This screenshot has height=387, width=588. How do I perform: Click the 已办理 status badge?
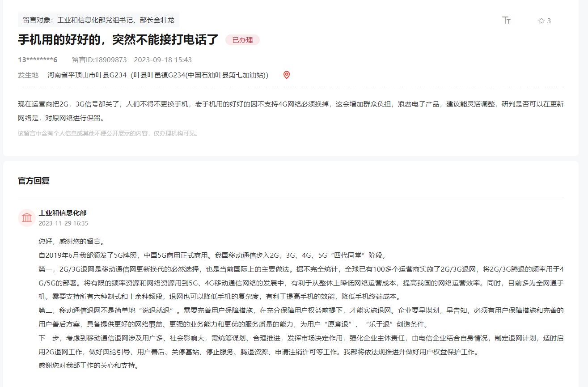pos(242,40)
